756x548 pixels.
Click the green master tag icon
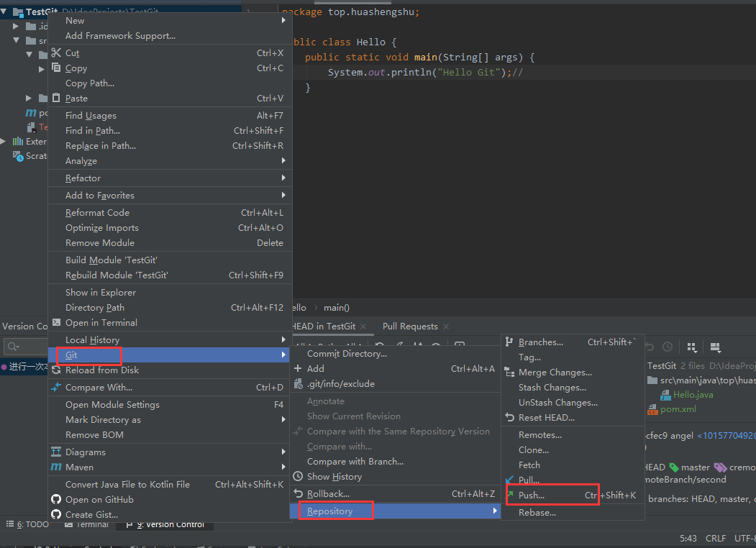[x=673, y=467]
